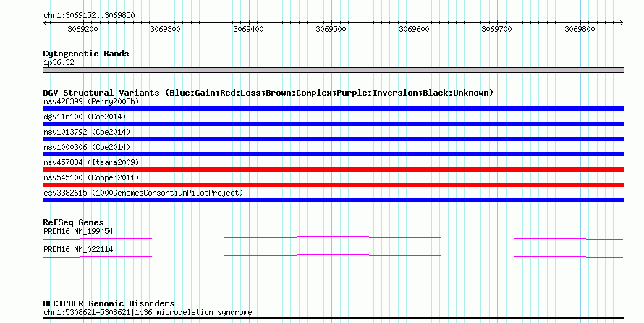Click the RefSeq Genes track title
The width and height of the screenshot is (644, 323).
point(73,223)
